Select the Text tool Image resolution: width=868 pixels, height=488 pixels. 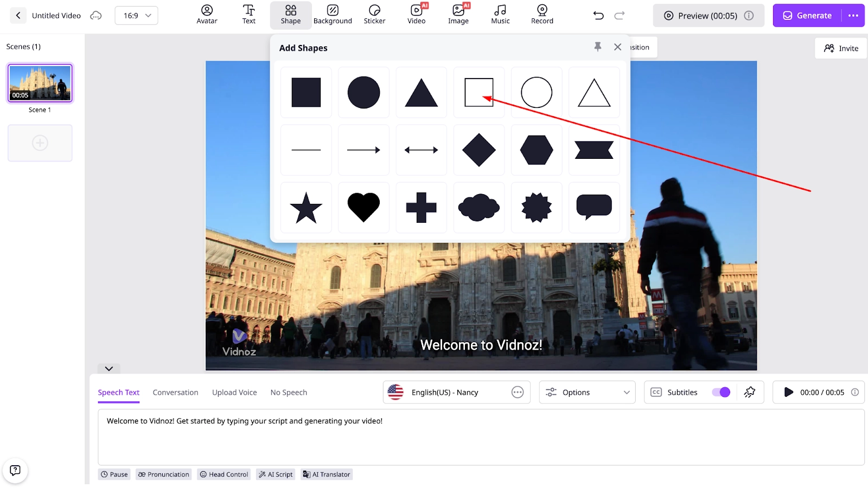248,15
